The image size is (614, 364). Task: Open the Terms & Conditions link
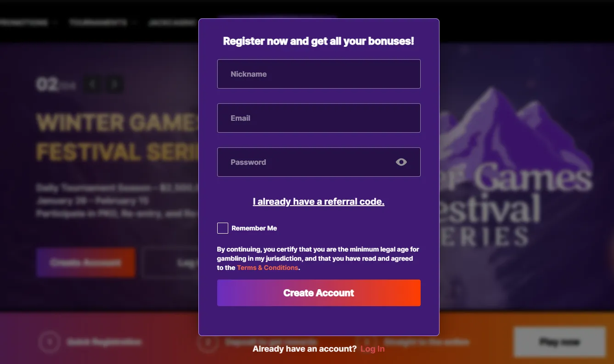[x=268, y=268]
